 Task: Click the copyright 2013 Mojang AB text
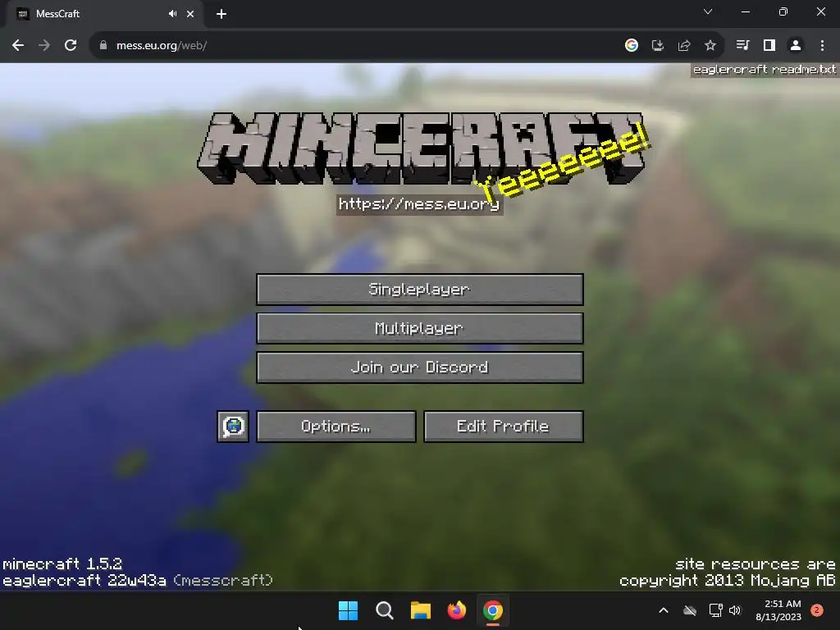(728, 580)
